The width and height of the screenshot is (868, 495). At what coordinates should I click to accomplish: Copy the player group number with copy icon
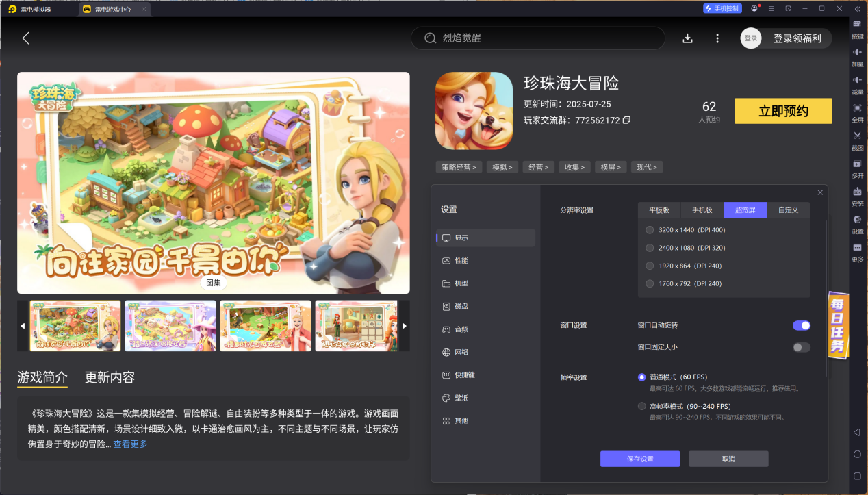click(x=627, y=120)
